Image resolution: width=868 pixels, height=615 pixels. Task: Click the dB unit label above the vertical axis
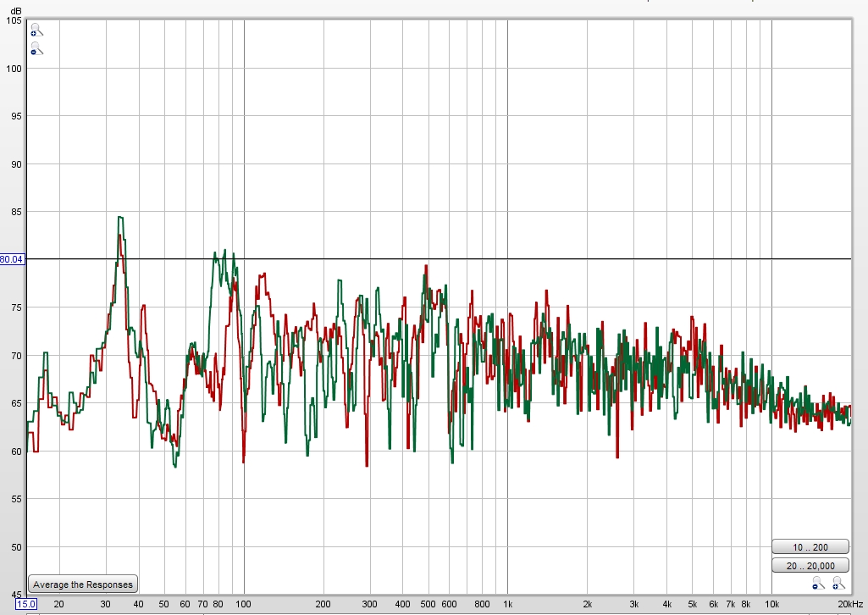[13, 10]
